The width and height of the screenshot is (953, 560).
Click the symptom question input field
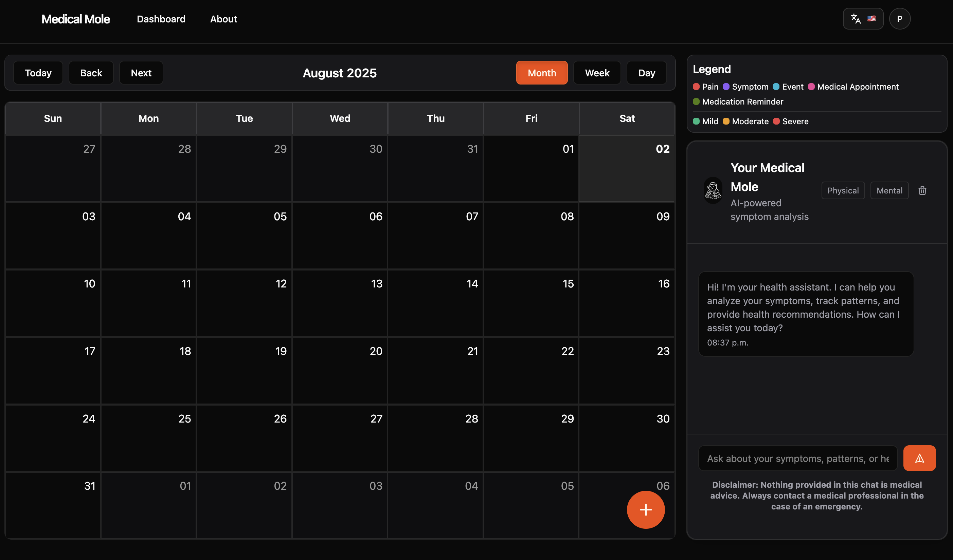point(797,459)
